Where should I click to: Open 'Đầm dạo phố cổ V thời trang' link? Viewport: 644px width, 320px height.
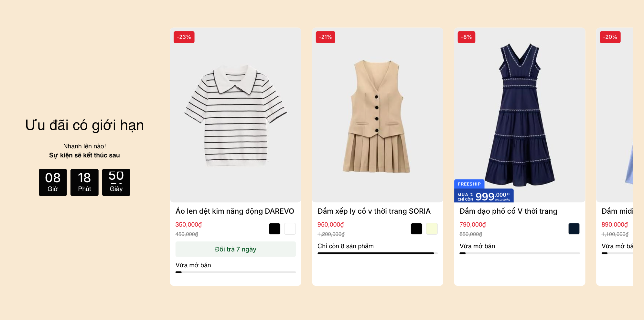tap(508, 211)
